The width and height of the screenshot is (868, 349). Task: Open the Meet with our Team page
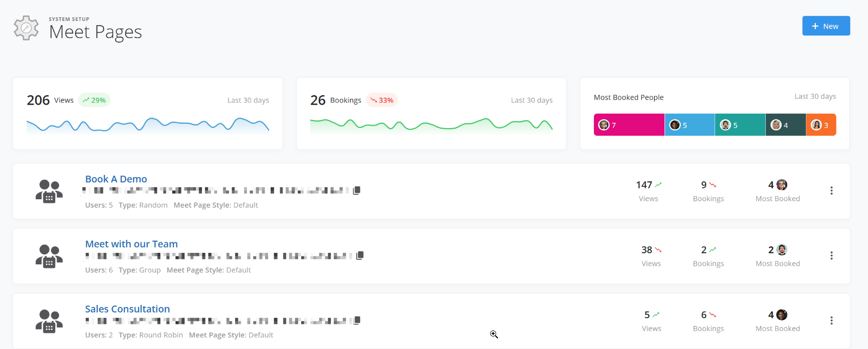tap(131, 244)
